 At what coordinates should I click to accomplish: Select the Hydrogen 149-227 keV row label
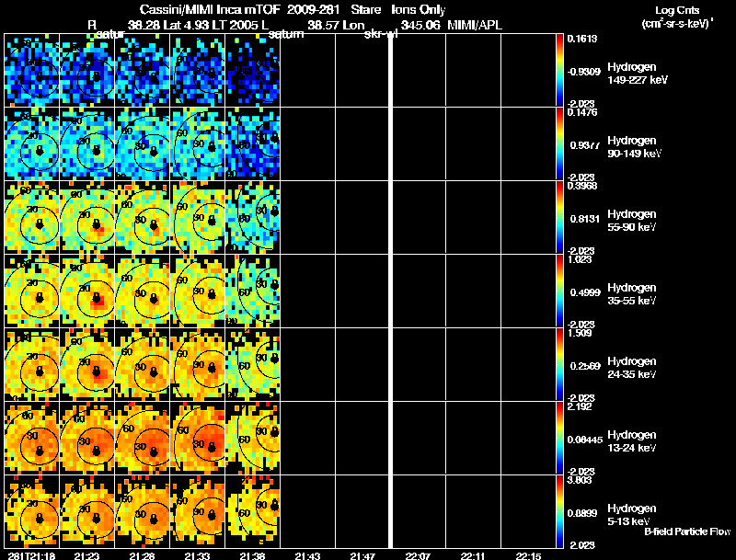pyautogui.click(x=638, y=74)
